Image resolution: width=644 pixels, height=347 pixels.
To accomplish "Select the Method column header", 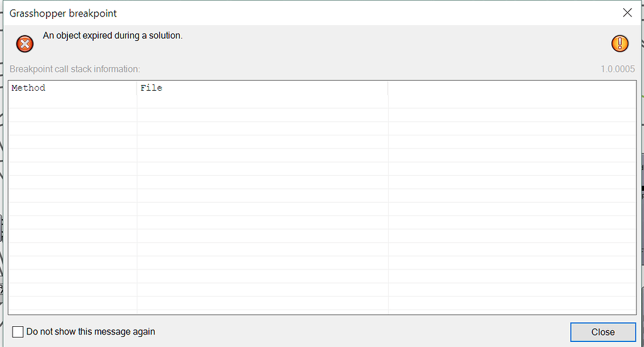I will (73, 88).
